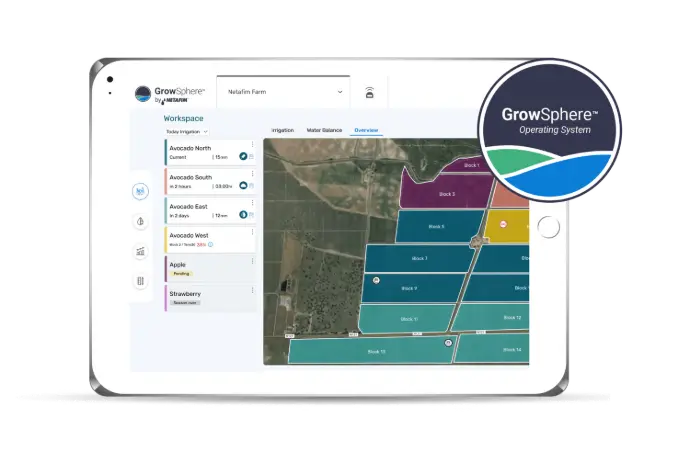690x452 pixels.
Task: Select the Avocado South card title
Action: [x=191, y=177]
